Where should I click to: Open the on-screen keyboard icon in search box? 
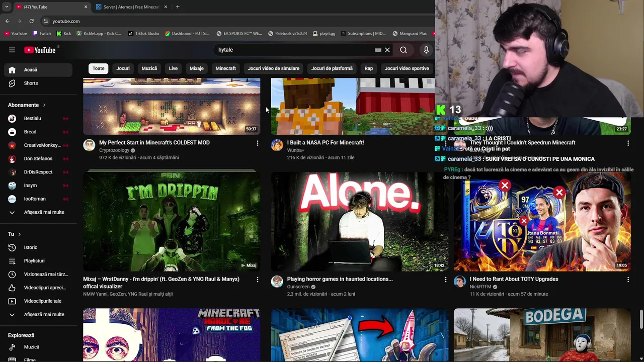(x=378, y=50)
